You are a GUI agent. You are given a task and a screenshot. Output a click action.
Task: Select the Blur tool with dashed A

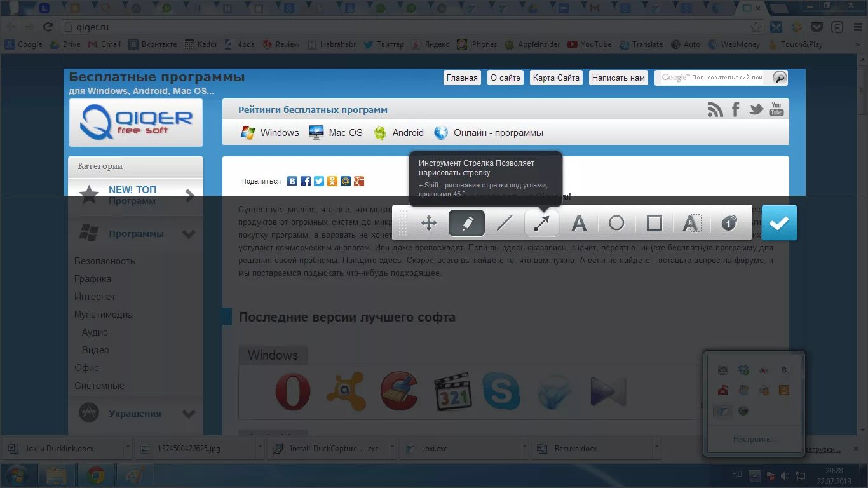coord(691,223)
